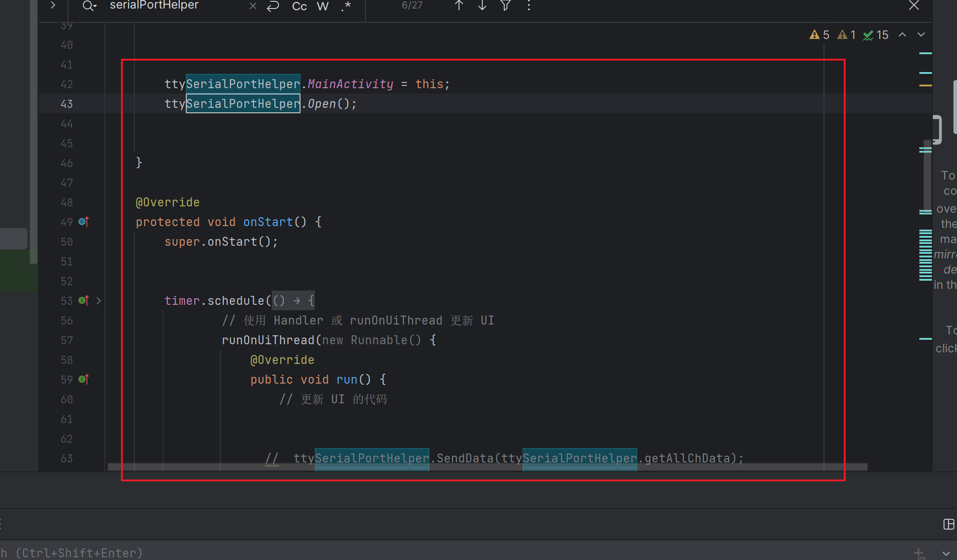Viewport: 957px width, 560px height.
Task: Open the search history dropdown
Action: click(90, 6)
